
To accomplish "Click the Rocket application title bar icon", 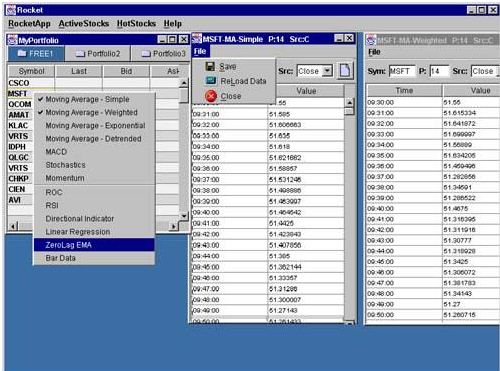I will [x=11, y=10].
